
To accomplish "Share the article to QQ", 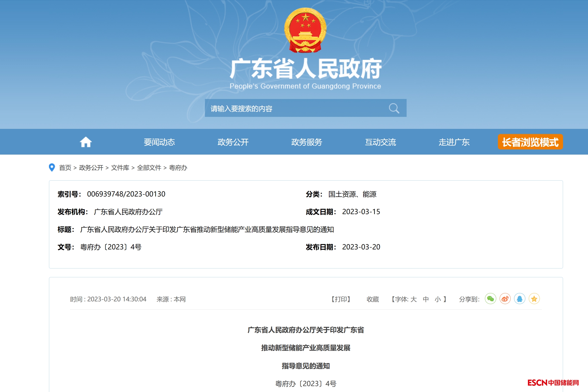I will point(519,299).
